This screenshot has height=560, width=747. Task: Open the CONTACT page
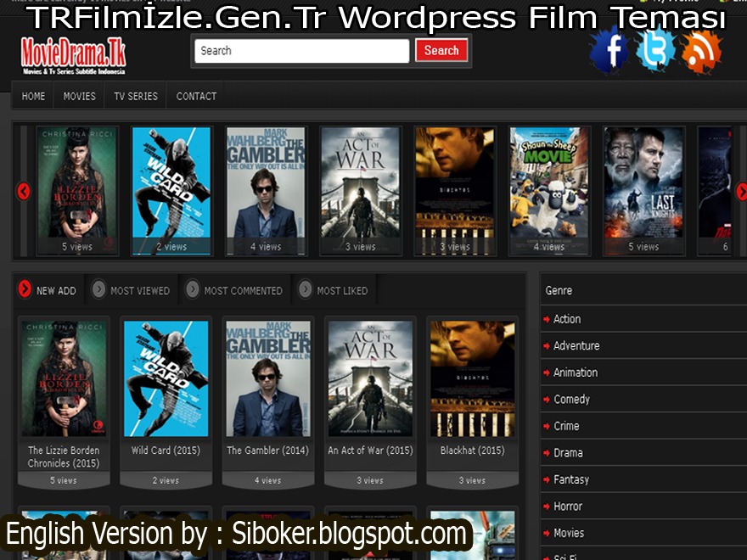click(195, 96)
